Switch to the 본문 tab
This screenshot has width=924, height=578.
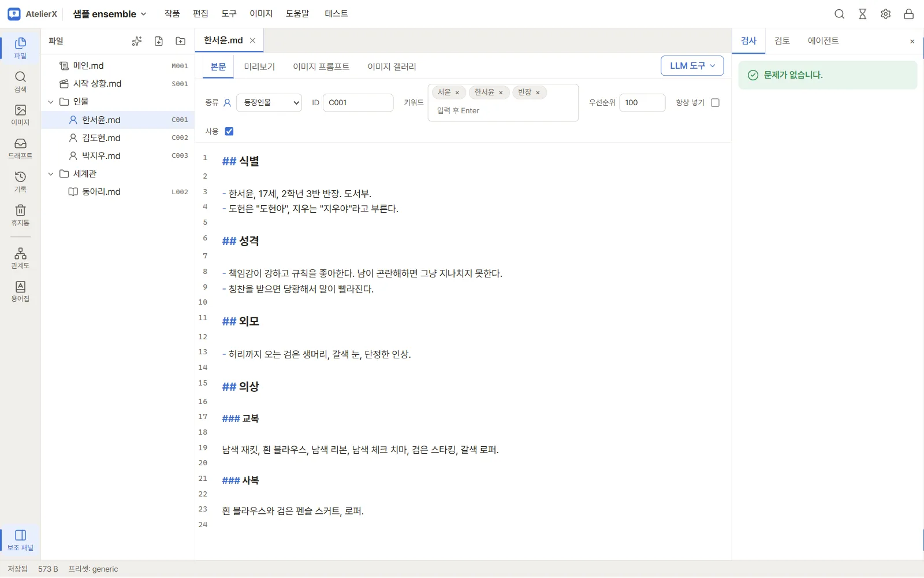[x=218, y=66]
